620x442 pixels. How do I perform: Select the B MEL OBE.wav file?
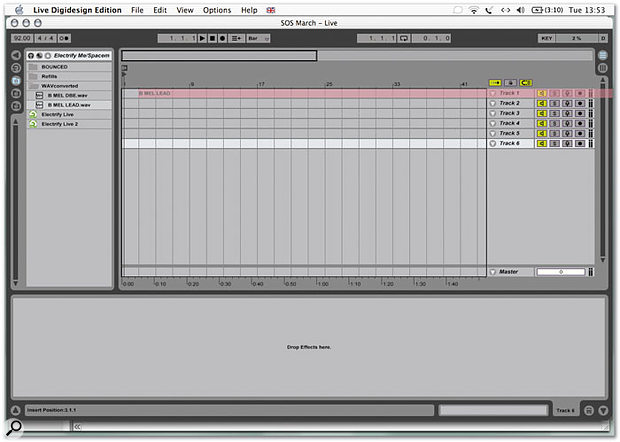[x=69, y=95]
